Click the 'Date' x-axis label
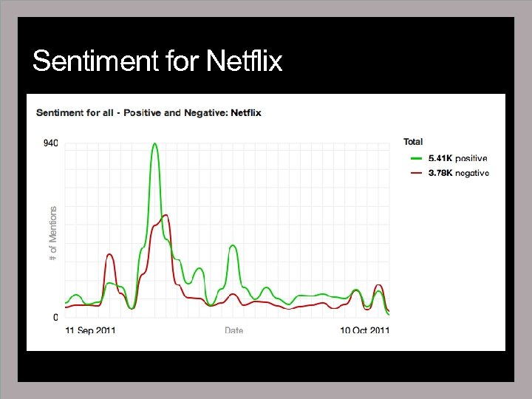This screenshot has height=399, width=532. point(233,330)
